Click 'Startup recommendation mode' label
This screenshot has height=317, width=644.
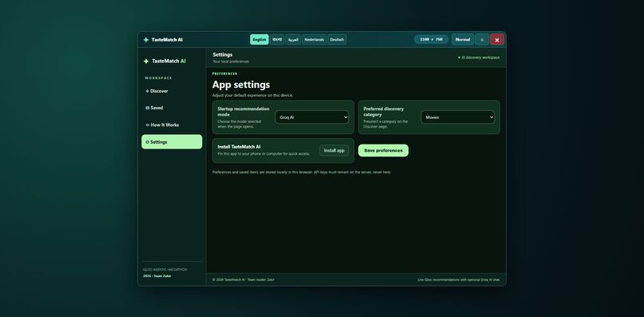pyautogui.click(x=244, y=112)
